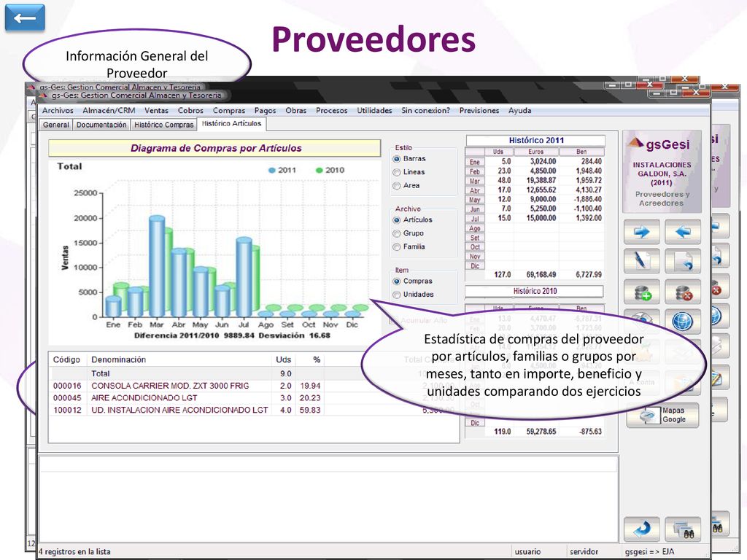
Task: Select Compras under Item
Action: (396, 281)
